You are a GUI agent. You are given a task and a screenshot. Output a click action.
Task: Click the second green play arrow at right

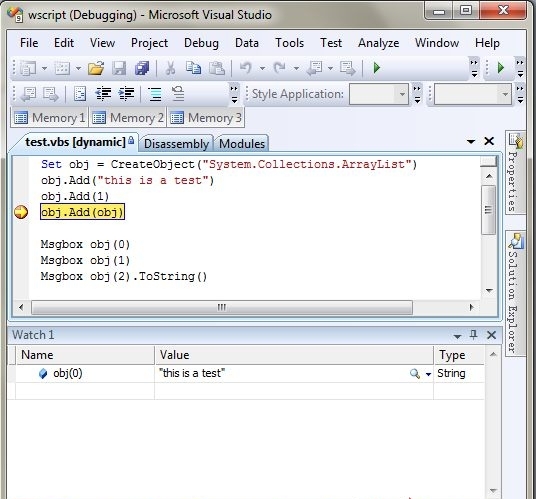point(501,68)
